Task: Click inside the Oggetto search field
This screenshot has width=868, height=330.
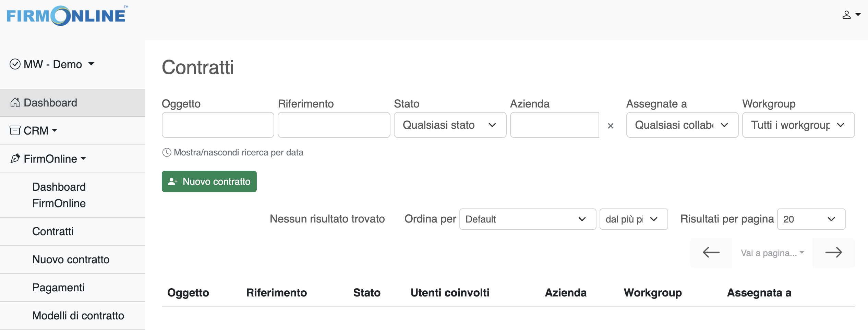Action: pos(217,125)
